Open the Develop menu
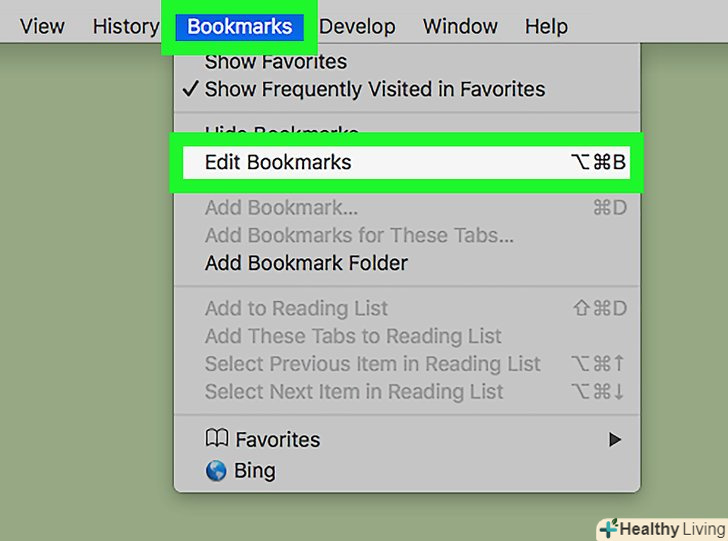Screen dimensions: 728x541 point(357,26)
